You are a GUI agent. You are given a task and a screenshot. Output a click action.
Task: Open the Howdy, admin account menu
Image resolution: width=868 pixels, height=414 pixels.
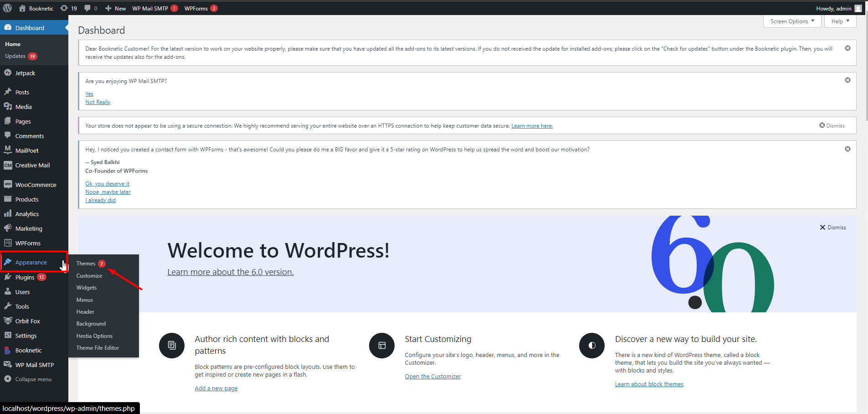839,8
